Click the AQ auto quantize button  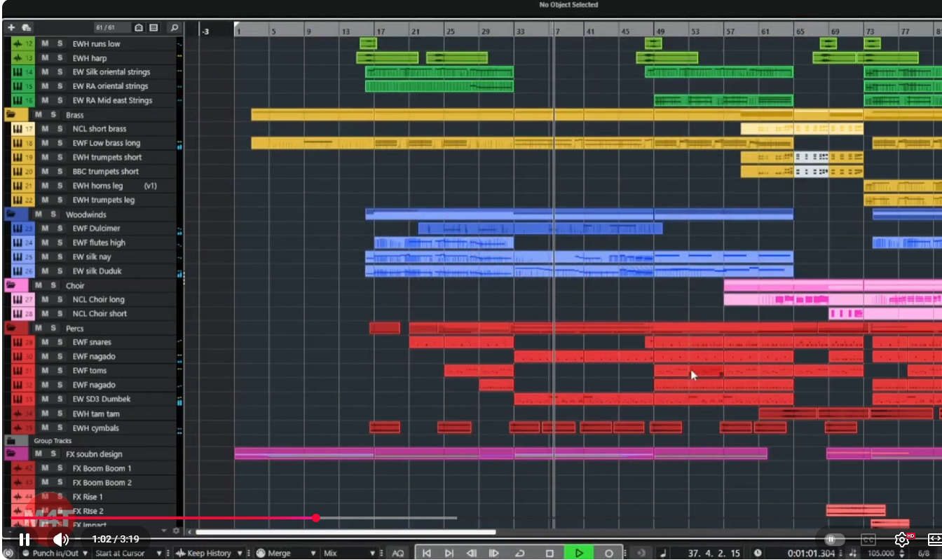point(398,553)
